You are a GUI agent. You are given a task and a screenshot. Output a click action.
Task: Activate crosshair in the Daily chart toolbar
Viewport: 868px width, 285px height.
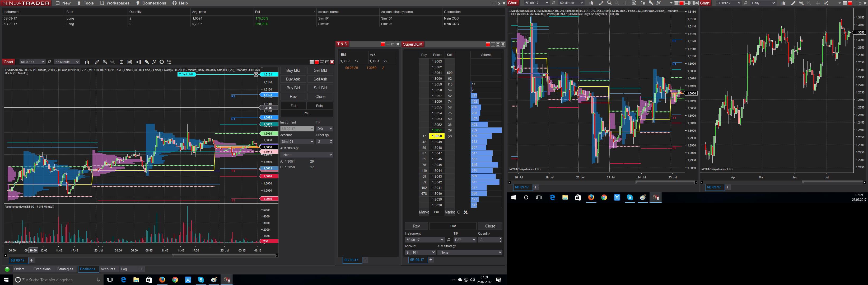(818, 3)
